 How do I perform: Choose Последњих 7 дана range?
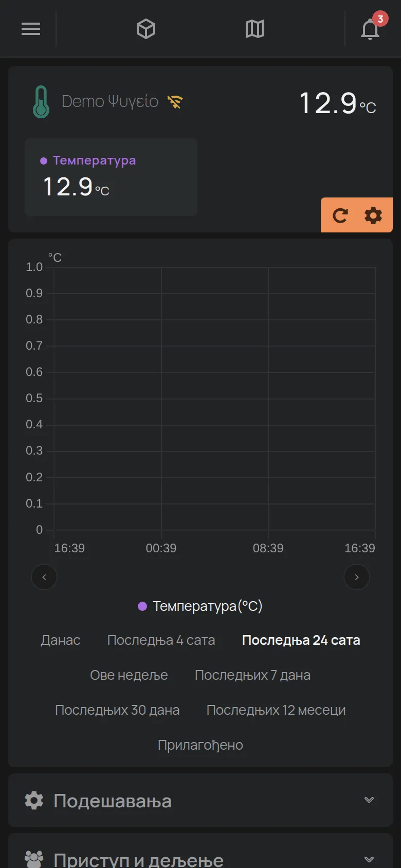252,675
